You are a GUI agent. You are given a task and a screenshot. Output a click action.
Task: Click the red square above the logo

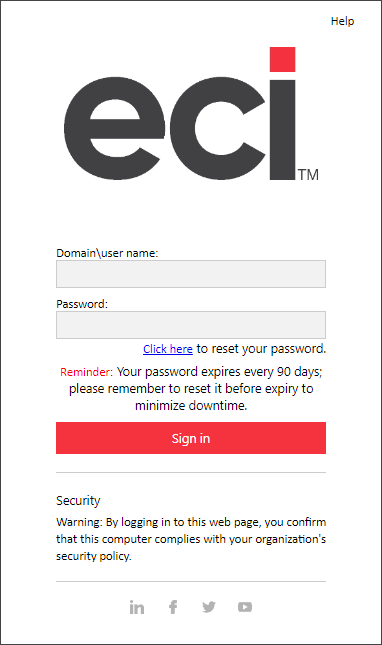pyautogui.click(x=282, y=60)
